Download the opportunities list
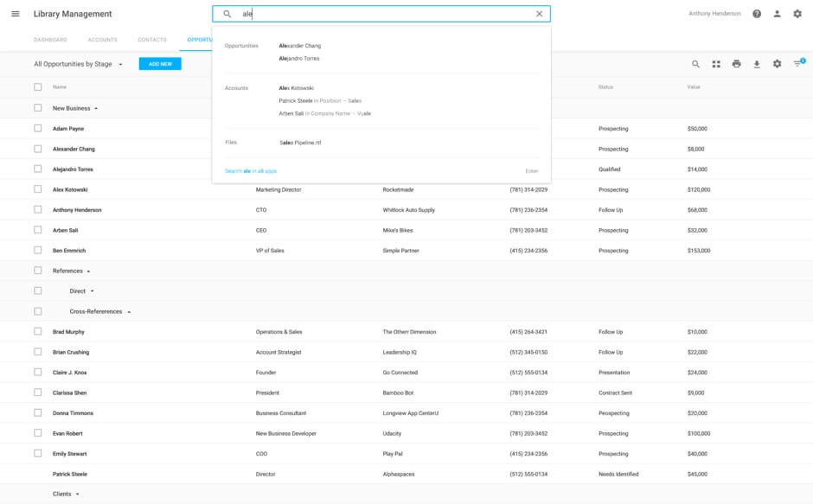 pos(757,64)
